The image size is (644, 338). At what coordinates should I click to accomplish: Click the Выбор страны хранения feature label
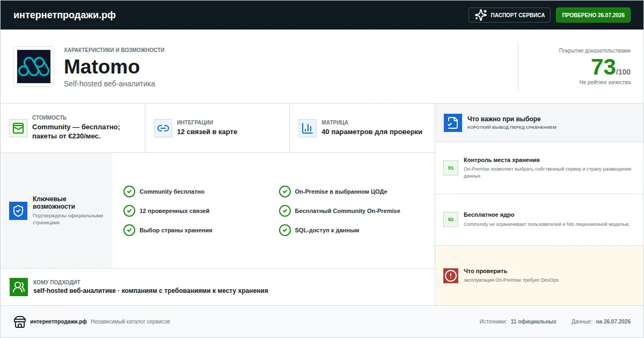[x=176, y=230]
